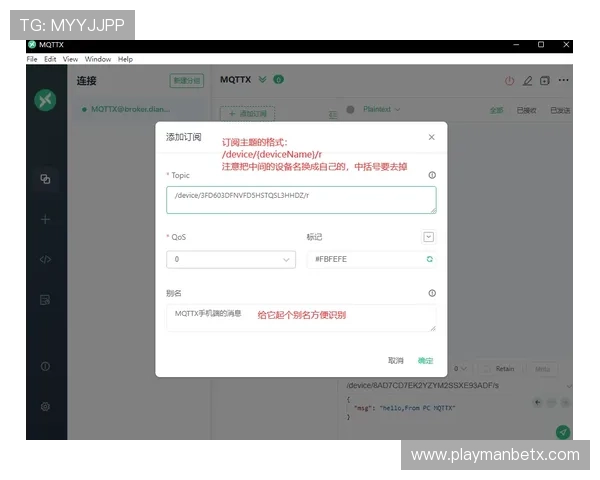The image size is (600, 480).
Task: Open the QoS dropdown
Action: click(x=231, y=260)
